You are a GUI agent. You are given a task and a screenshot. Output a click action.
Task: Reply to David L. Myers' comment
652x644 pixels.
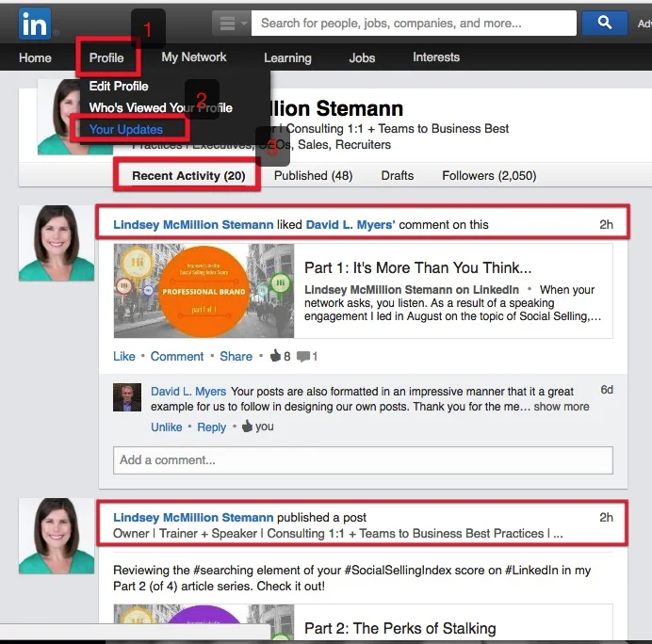212,427
